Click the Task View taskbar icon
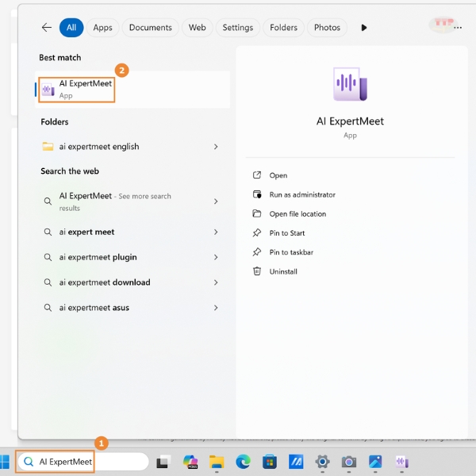Image resolution: width=476 pixels, height=476 pixels. (x=163, y=462)
